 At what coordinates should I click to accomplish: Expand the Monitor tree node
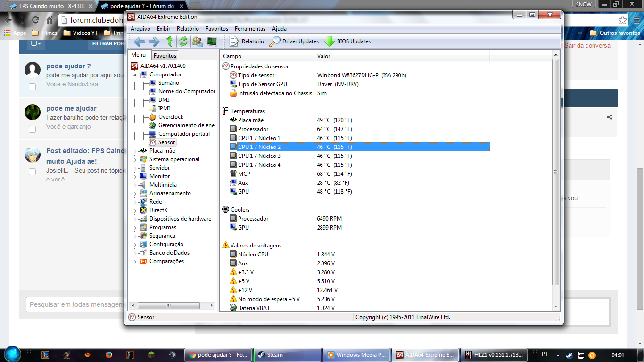[135, 176]
